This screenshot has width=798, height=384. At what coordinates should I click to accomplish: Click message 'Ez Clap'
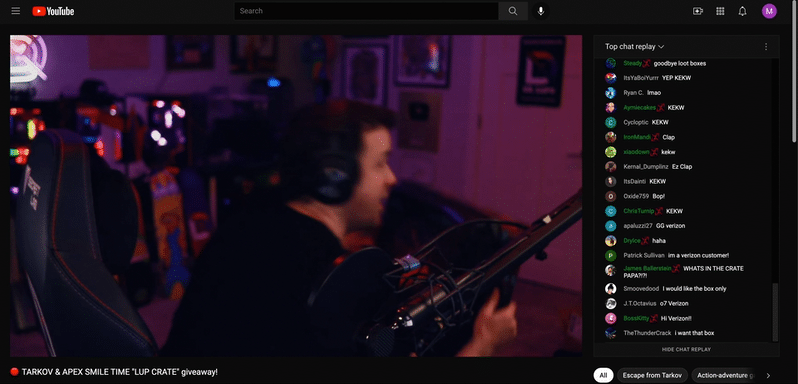pos(682,166)
